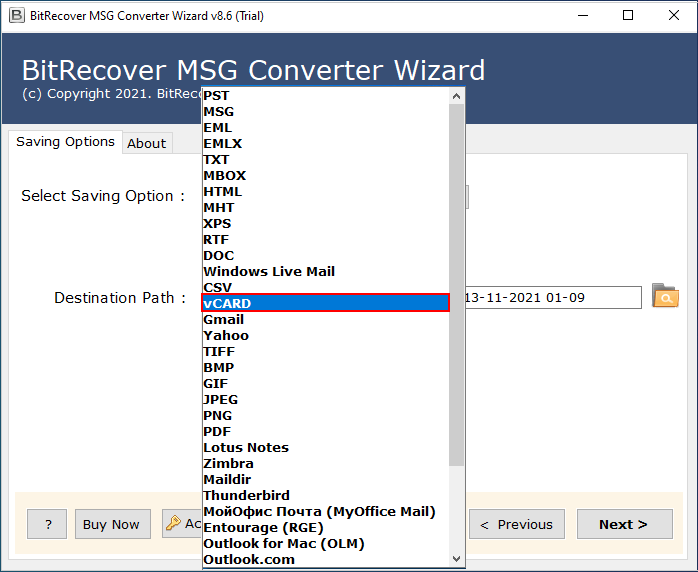Choose Windows Live Mail option
This screenshot has height=572, width=698.
tap(326, 272)
